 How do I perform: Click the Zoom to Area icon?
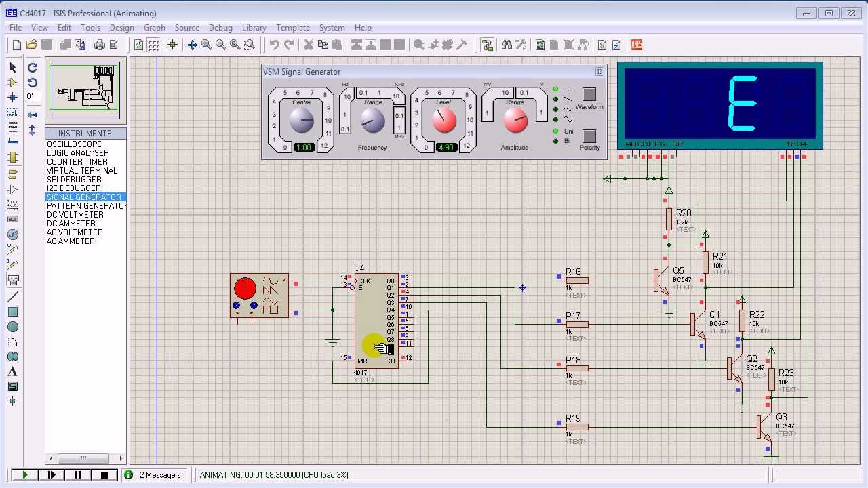[250, 45]
